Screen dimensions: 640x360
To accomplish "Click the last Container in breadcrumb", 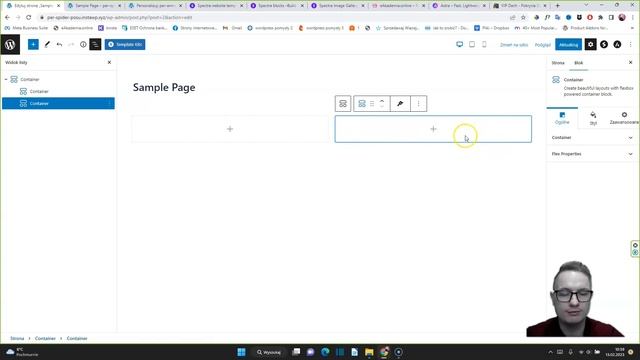I will (77, 338).
